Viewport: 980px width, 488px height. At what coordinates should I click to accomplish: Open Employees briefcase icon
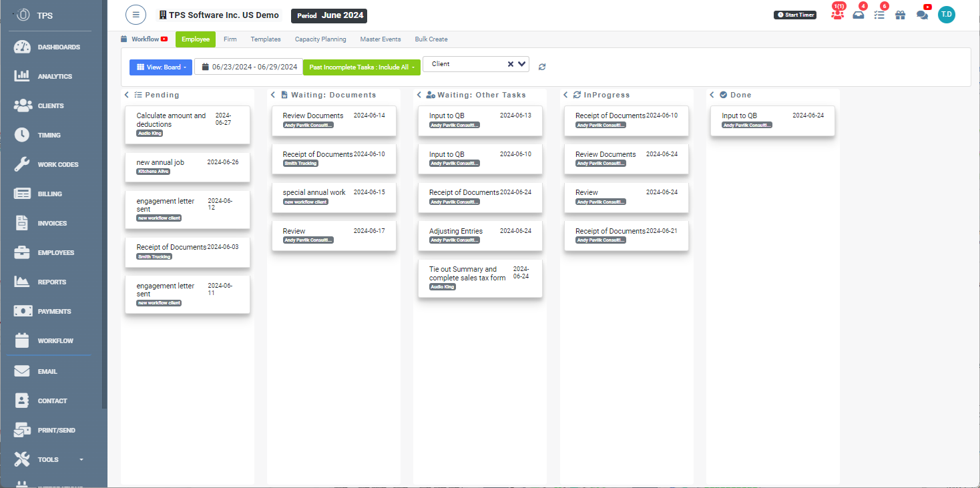click(22, 252)
